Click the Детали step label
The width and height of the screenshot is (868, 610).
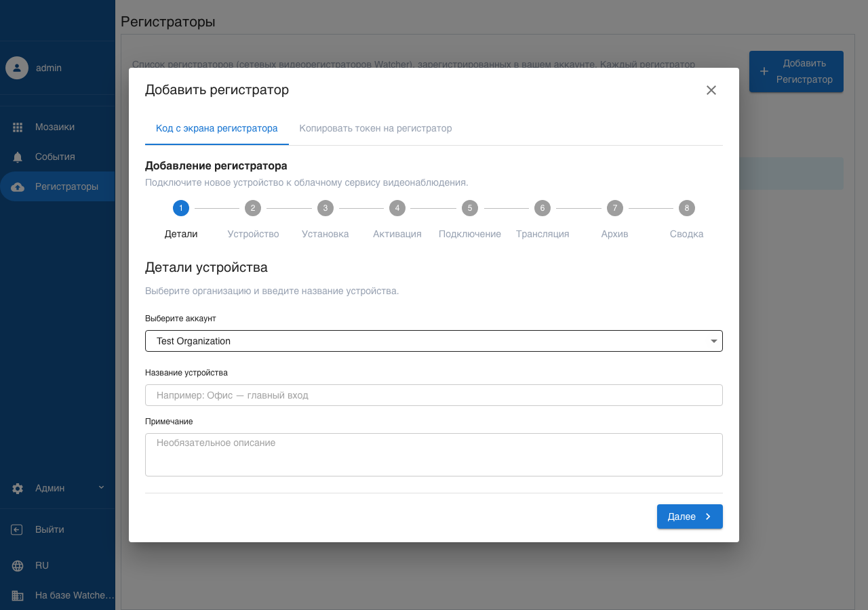coord(181,234)
